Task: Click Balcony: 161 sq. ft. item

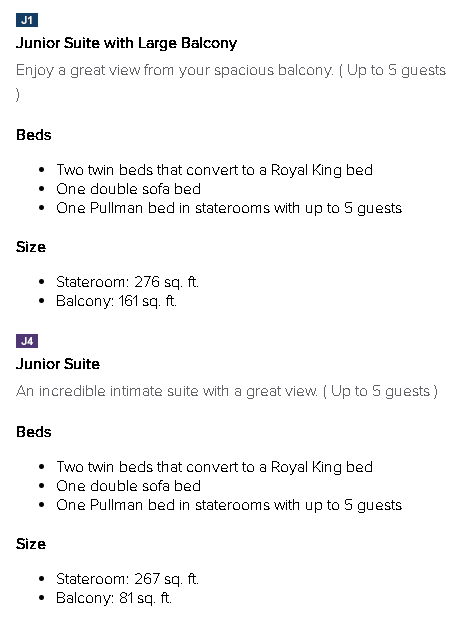Action: click(x=116, y=301)
